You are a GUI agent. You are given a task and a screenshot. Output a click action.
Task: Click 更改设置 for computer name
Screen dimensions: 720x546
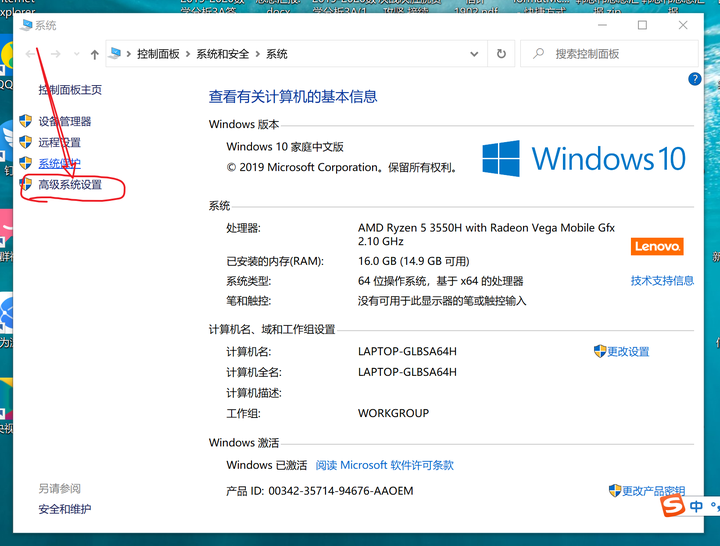pyautogui.click(x=628, y=352)
